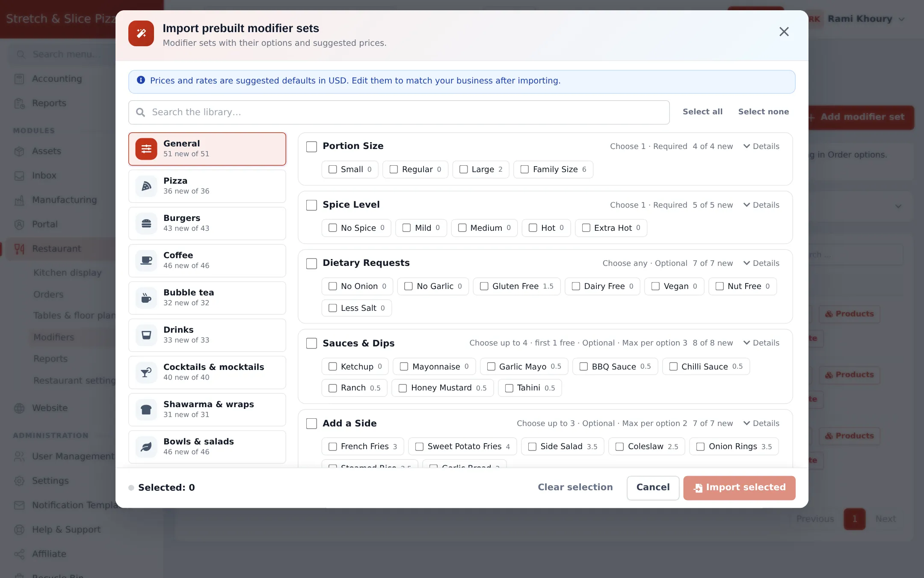Tick the French Fries option checkbox
924x578 pixels.
(x=333, y=447)
